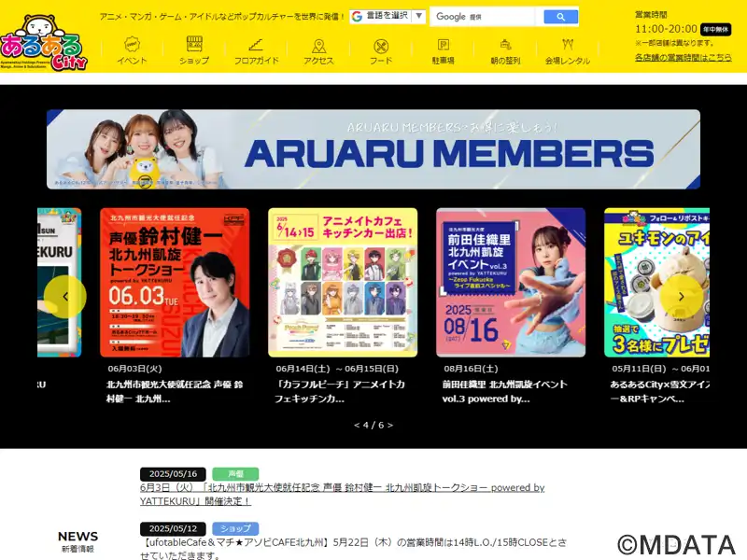This screenshot has height=560, width=747.
Task: Open the 6月3日 鈴村健一 トークショー news link
Action: (342, 495)
